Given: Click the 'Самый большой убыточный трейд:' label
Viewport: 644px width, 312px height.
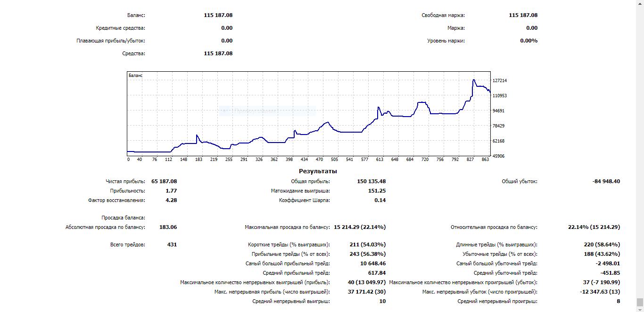Looking at the screenshot, I should click(497, 263).
